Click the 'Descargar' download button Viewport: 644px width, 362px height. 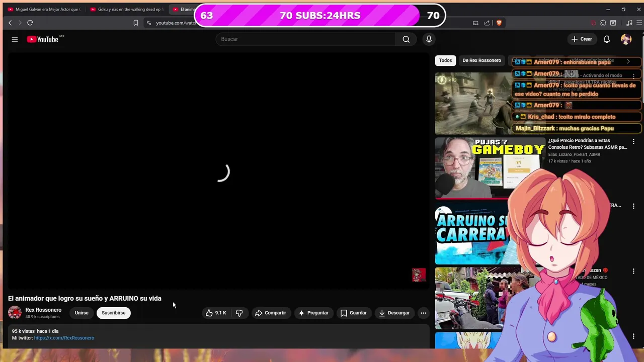(394, 313)
